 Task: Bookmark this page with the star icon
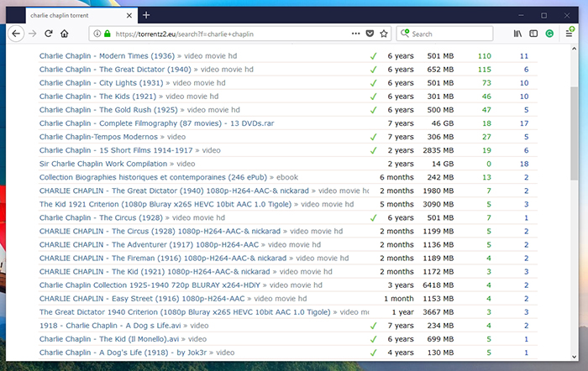click(384, 34)
